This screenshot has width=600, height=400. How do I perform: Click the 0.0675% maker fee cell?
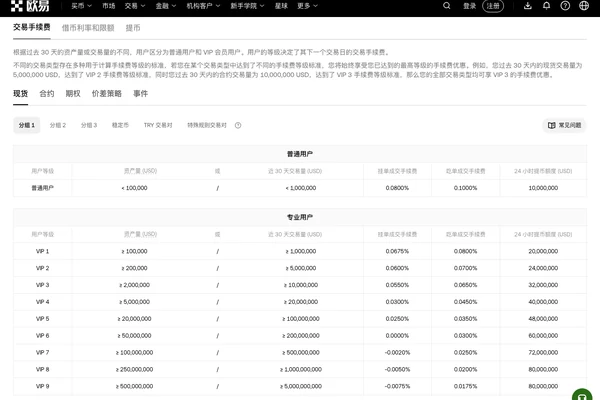[397, 251]
